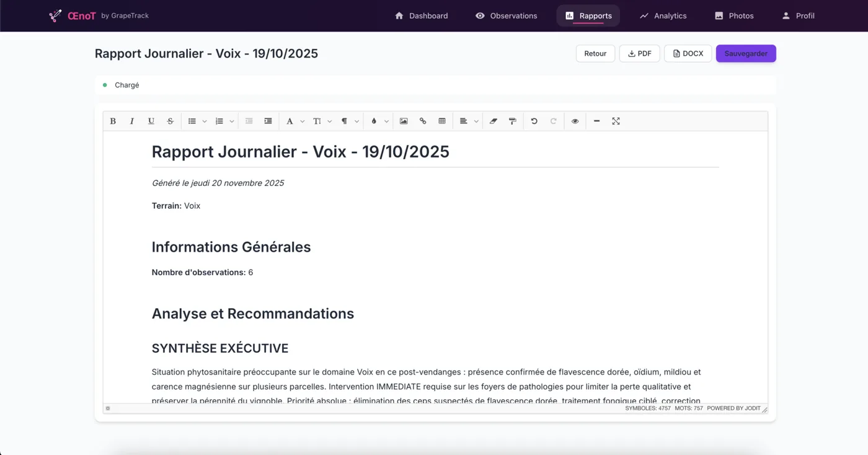
Task: Click the editor resize handle corner
Action: (764, 409)
